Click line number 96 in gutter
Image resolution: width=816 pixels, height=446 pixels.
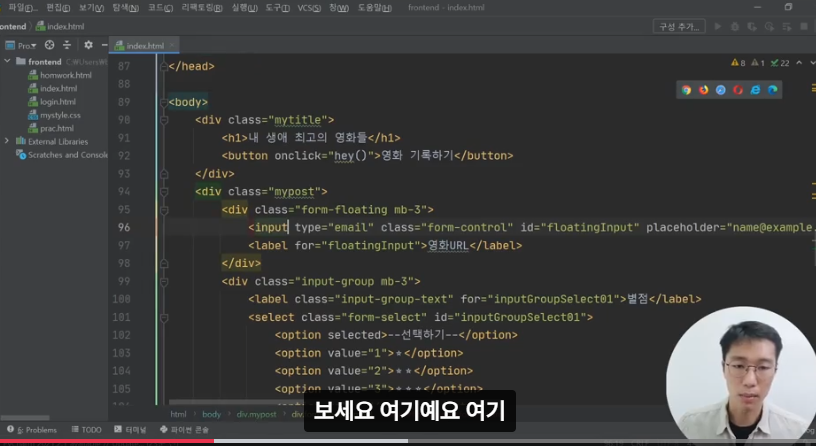[124, 227]
